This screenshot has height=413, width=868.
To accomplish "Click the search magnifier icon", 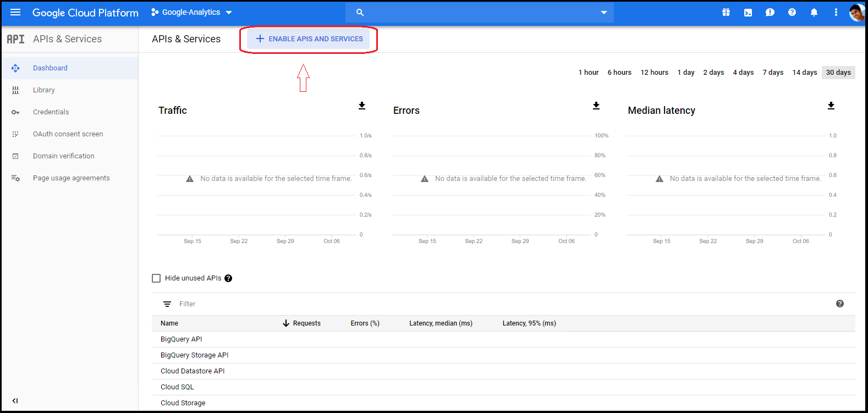I will pyautogui.click(x=360, y=12).
